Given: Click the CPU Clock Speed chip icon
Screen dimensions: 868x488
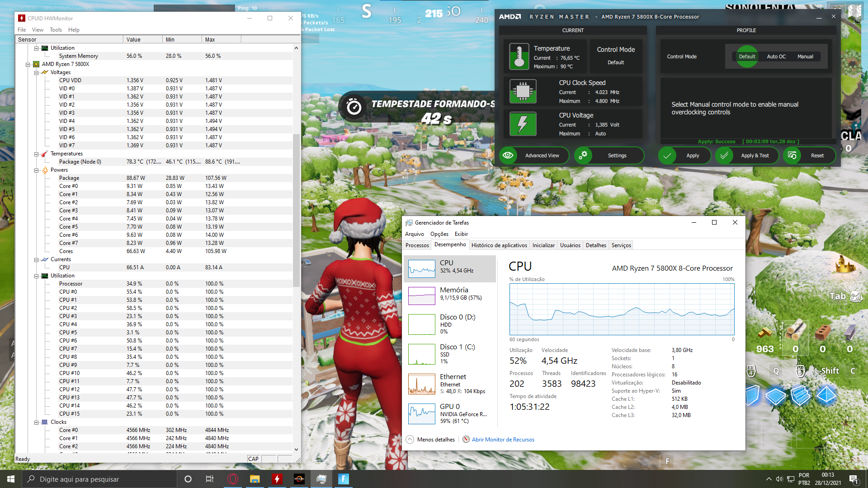Looking at the screenshot, I should point(523,91).
